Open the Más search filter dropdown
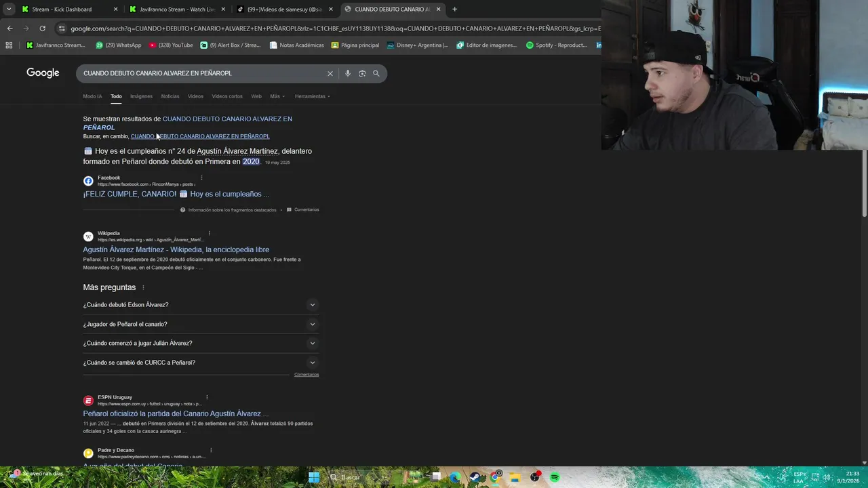868x488 pixels. click(x=277, y=96)
